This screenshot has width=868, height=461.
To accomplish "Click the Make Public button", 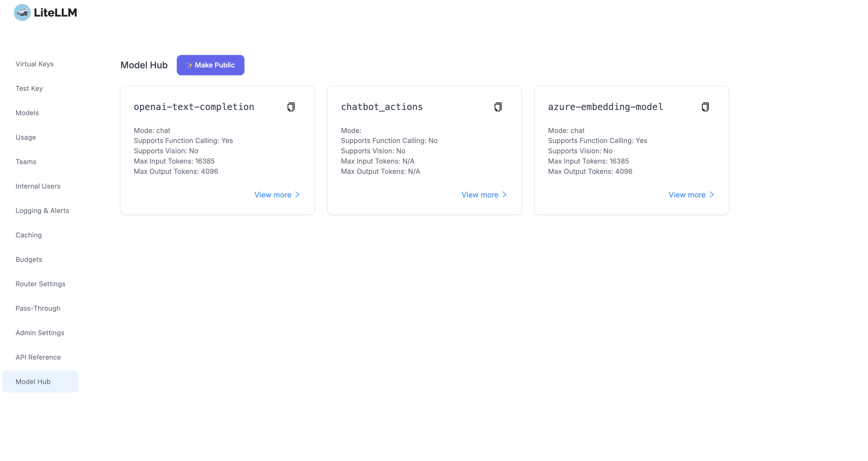I will click(x=210, y=65).
